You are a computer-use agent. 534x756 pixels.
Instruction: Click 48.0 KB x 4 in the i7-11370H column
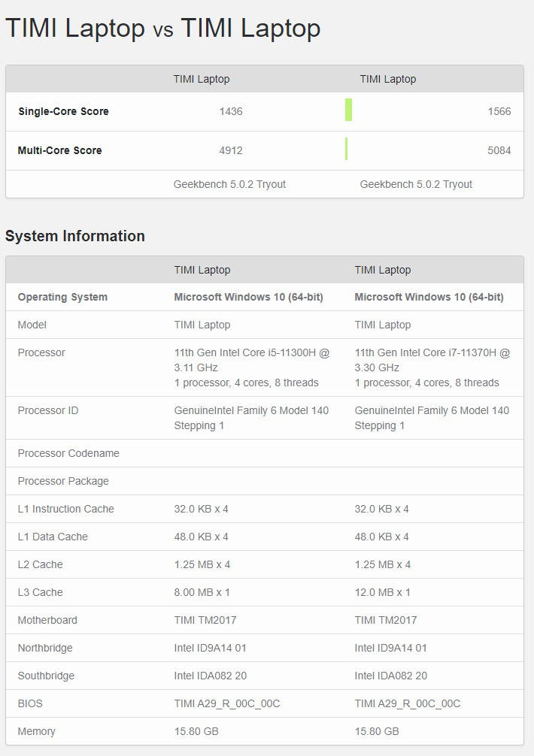(381, 537)
